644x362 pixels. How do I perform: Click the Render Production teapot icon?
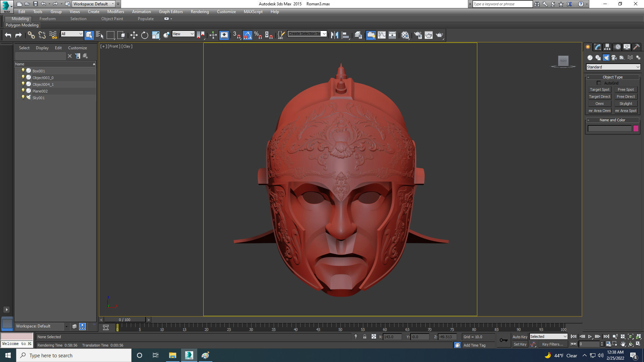click(x=439, y=35)
